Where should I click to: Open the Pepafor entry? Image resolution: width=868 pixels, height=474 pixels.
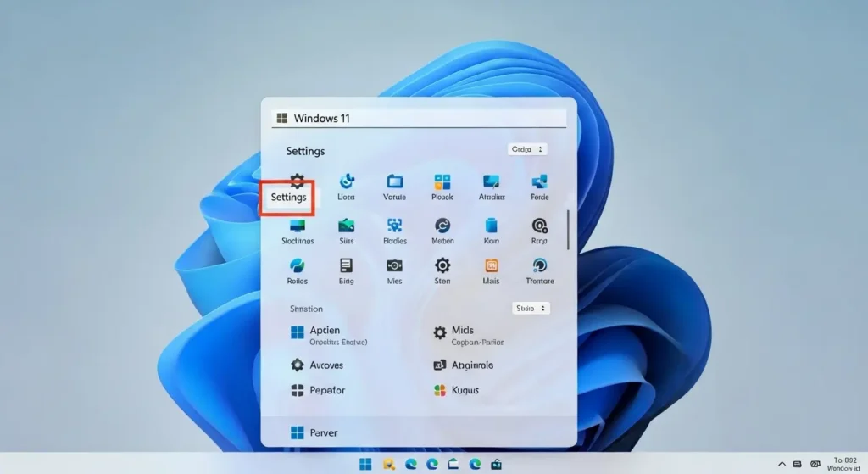click(318, 390)
